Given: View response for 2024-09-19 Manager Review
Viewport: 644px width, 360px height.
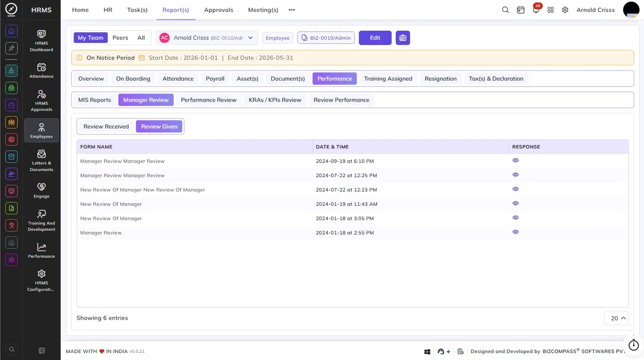Looking at the screenshot, I should click(515, 160).
